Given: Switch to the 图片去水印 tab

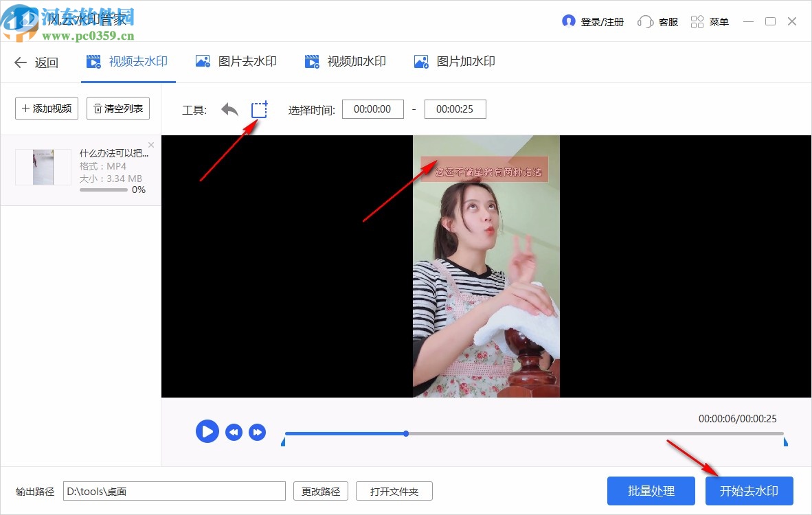Looking at the screenshot, I should coord(236,61).
